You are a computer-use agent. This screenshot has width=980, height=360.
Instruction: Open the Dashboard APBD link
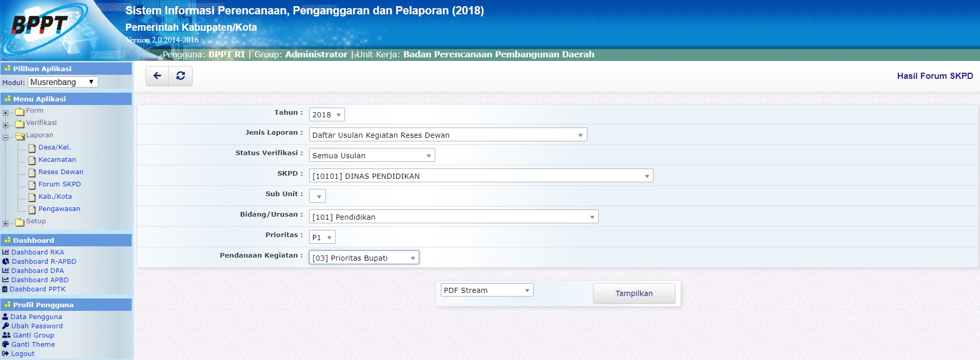click(x=40, y=280)
